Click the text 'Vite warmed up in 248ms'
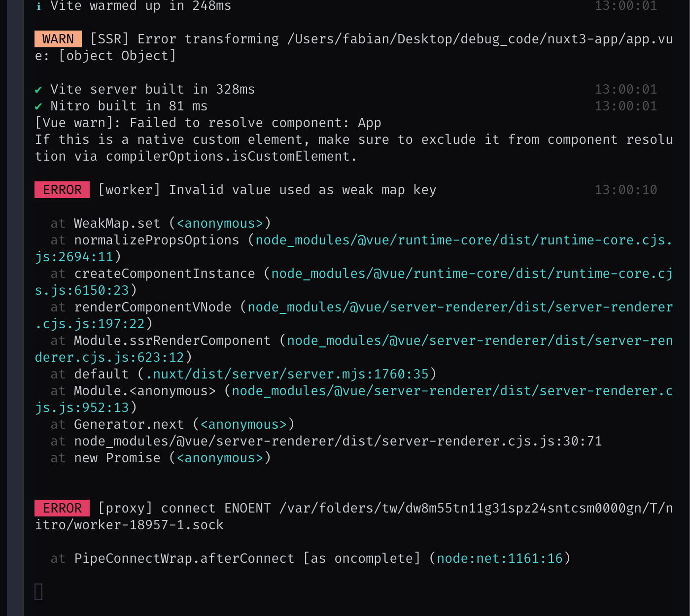 click(141, 6)
